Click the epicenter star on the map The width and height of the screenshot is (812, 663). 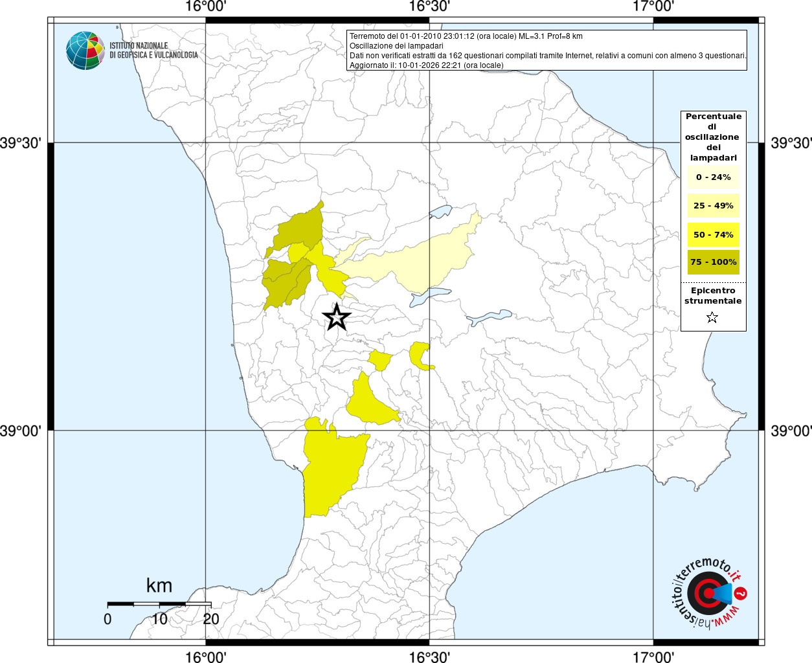337,317
